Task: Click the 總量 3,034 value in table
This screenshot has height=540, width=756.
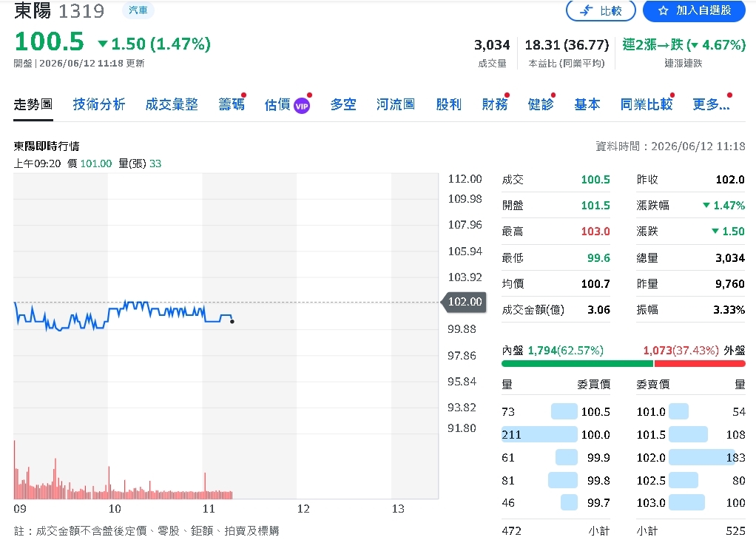Action: pos(730,258)
